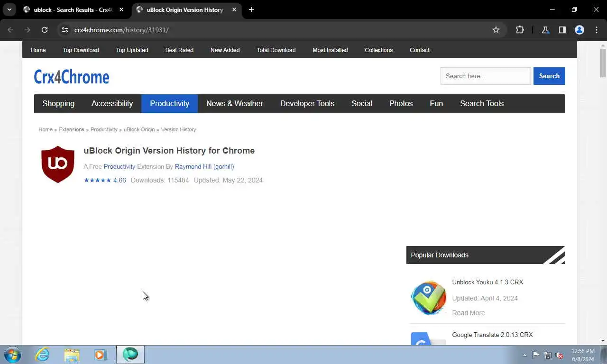Click the Crx4Chrome logo
Screen dimensions: 607x364
[72, 76]
